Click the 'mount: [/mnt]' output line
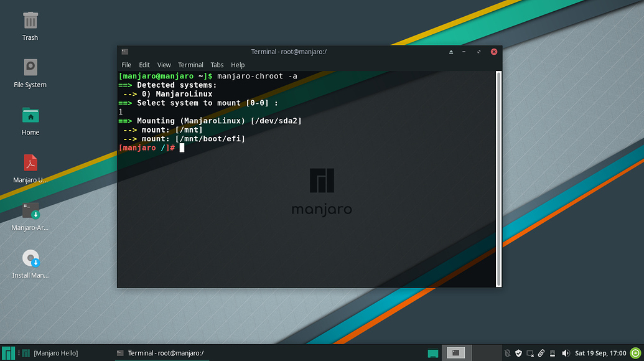This screenshot has width=644, height=361. [x=163, y=130]
